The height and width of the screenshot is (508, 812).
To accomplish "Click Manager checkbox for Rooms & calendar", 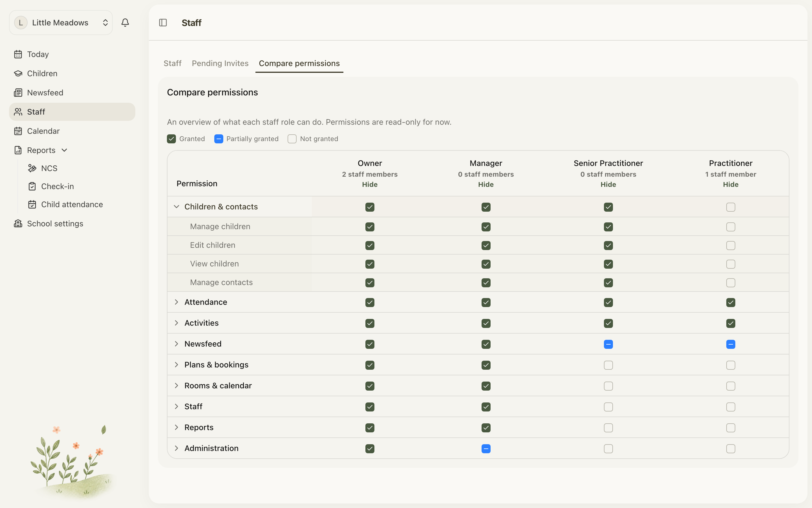I will click(x=486, y=386).
